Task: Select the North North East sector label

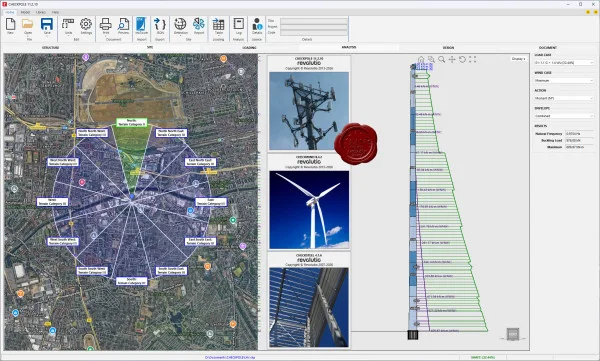Action: point(171,133)
